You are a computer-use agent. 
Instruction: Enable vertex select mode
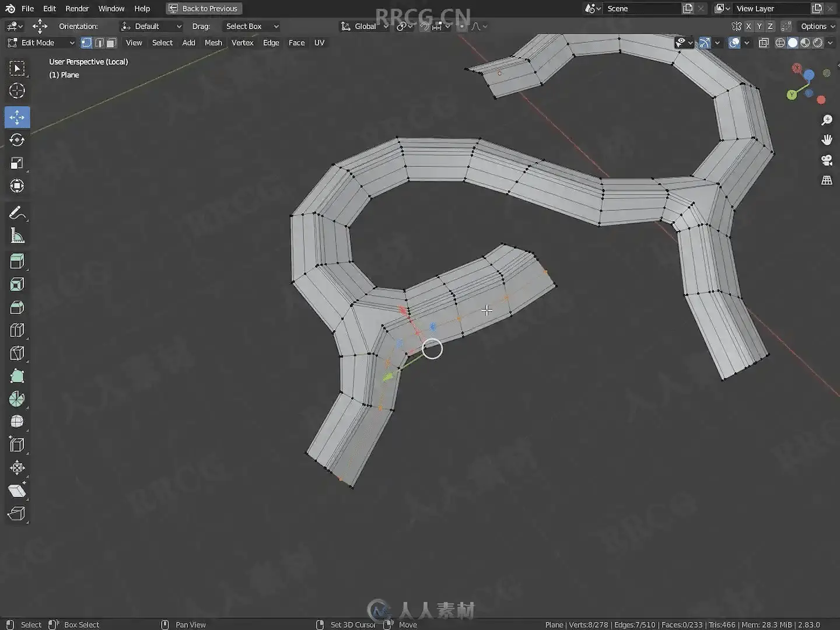click(86, 43)
